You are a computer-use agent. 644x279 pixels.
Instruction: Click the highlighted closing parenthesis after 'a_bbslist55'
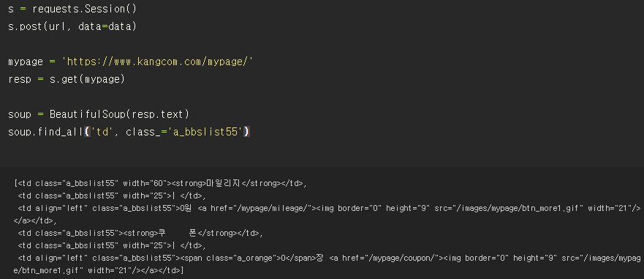pos(246,132)
